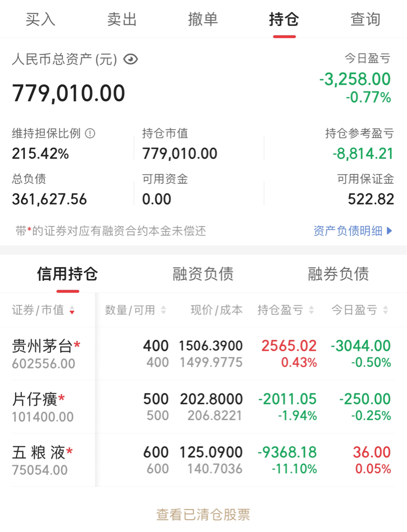Switch to the 撤单 tab

click(x=203, y=19)
